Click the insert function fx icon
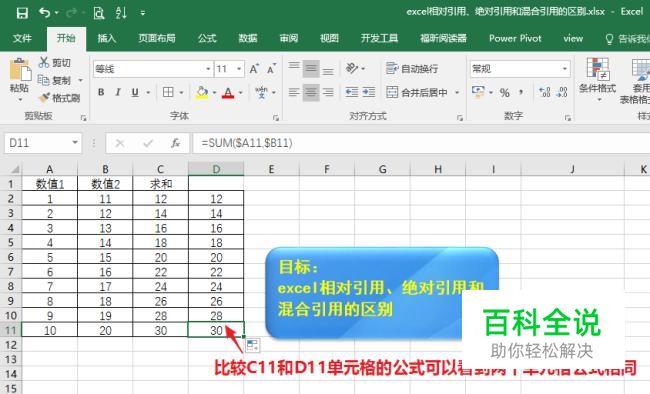The height and width of the screenshot is (394, 650). 175,143
